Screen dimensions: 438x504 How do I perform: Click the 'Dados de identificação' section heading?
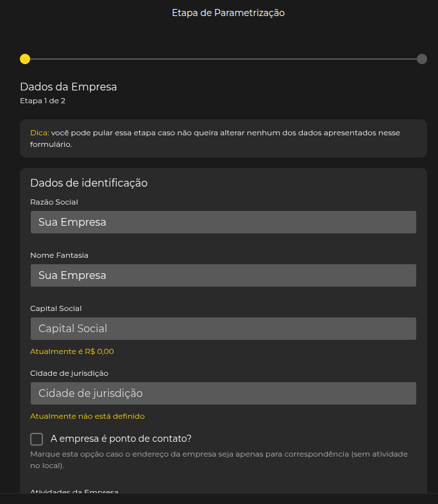pyautogui.click(x=88, y=183)
